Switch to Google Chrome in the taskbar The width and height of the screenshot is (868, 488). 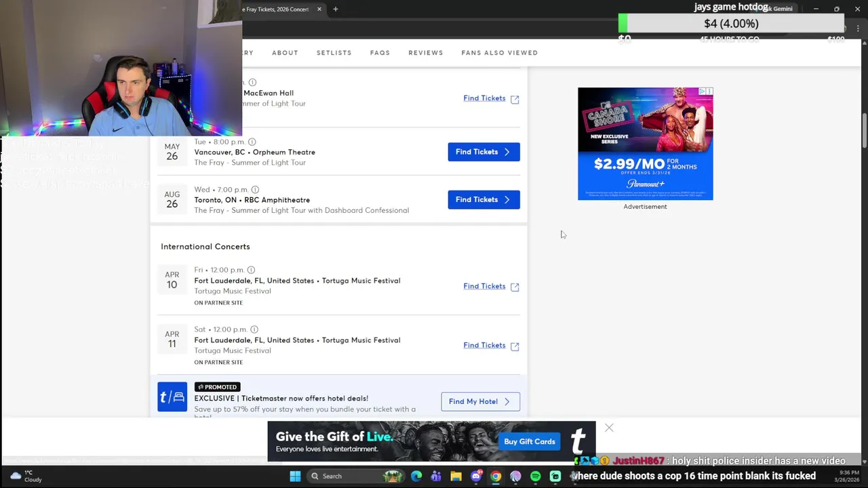pyautogui.click(x=496, y=476)
